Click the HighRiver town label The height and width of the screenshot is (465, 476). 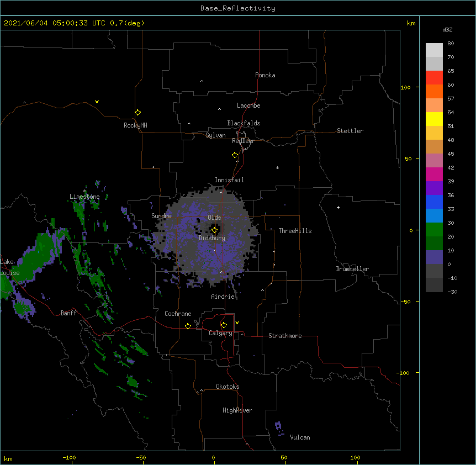point(237,410)
